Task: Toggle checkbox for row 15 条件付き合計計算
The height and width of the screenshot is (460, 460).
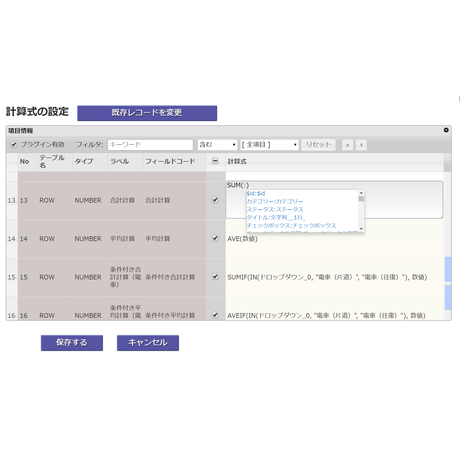Action: tap(215, 277)
